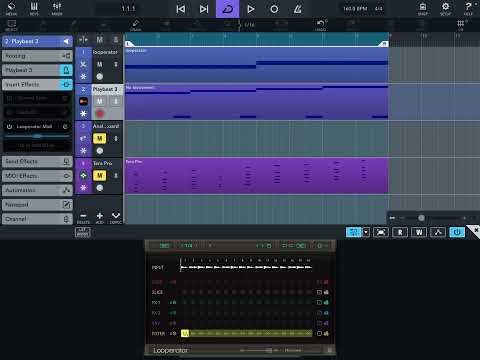Image resolution: width=480 pixels, height=360 pixels.
Task: Select the Looperator clip in the arrangement
Action: 256,65
